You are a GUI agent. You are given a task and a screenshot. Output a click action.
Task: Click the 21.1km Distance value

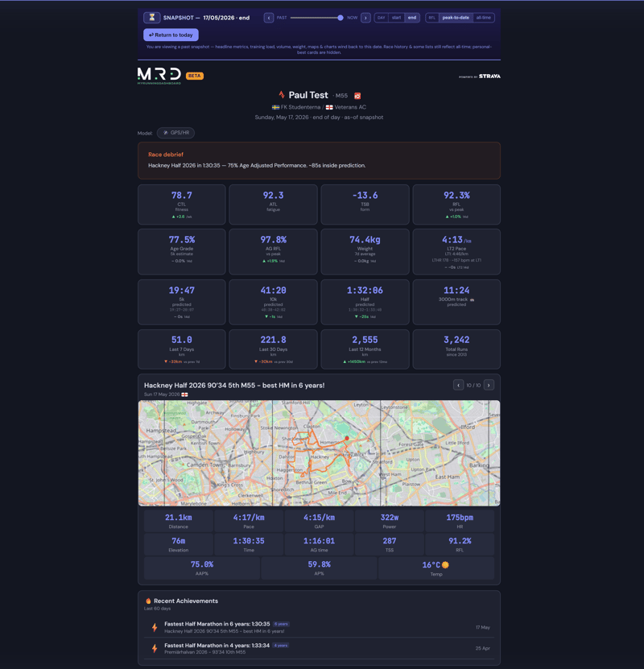click(178, 518)
